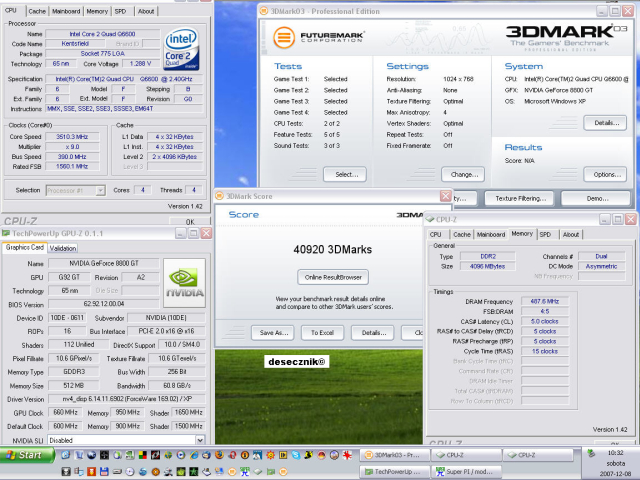The image size is (640, 480).
Task: Click the system tray network icon
Action: coord(591,453)
